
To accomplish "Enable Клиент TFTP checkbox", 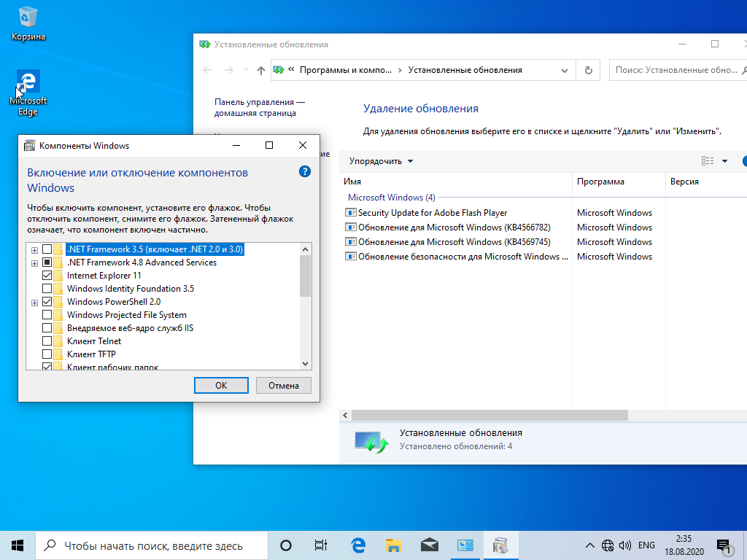I will pos(47,354).
